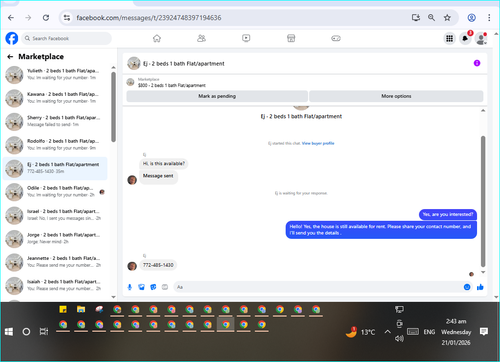Open the account profile picture menu
The height and width of the screenshot is (362, 500).
click(x=481, y=39)
